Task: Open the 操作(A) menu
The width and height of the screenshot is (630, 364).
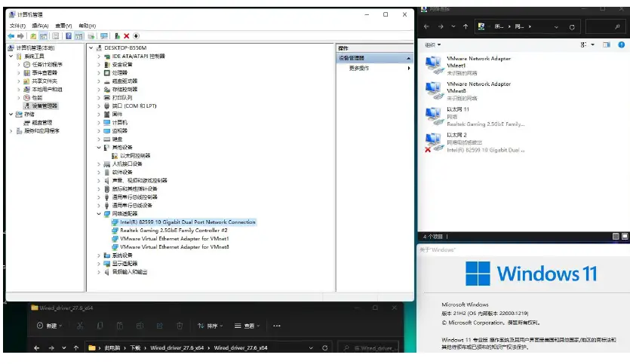Action: pos(41,26)
